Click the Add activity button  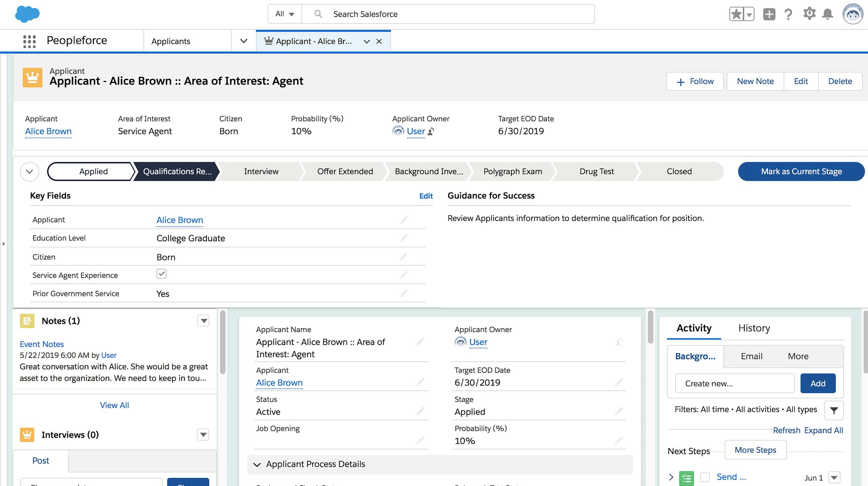(x=818, y=384)
